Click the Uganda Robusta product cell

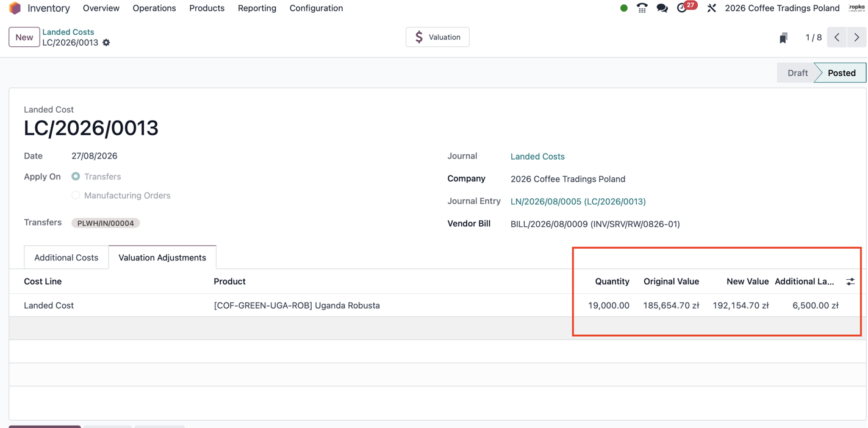(x=296, y=305)
